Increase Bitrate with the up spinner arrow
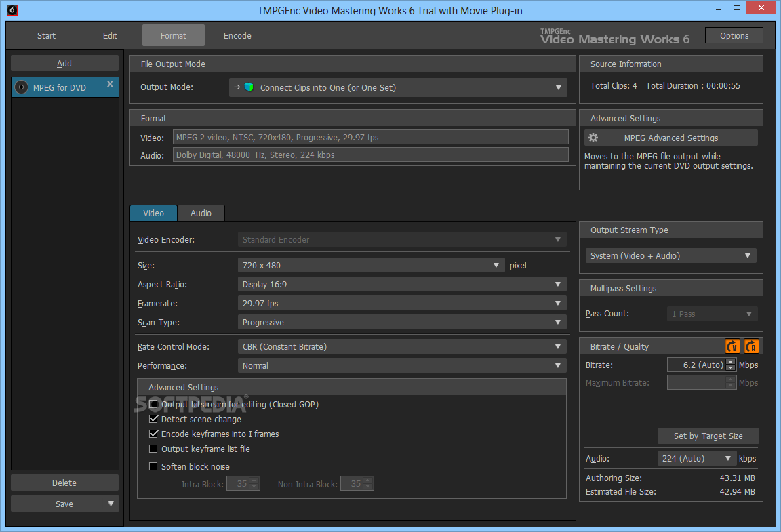The height and width of the screenshot is (532, 781). point(731,362)
